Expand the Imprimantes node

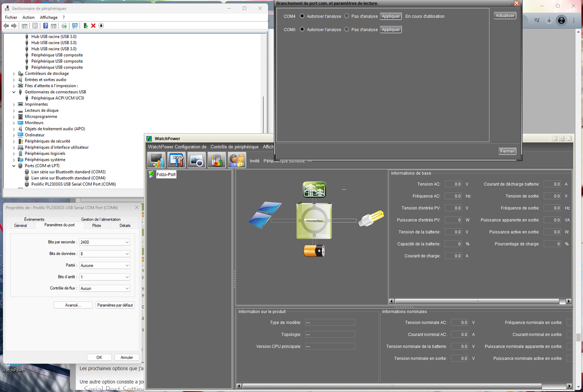14,104
